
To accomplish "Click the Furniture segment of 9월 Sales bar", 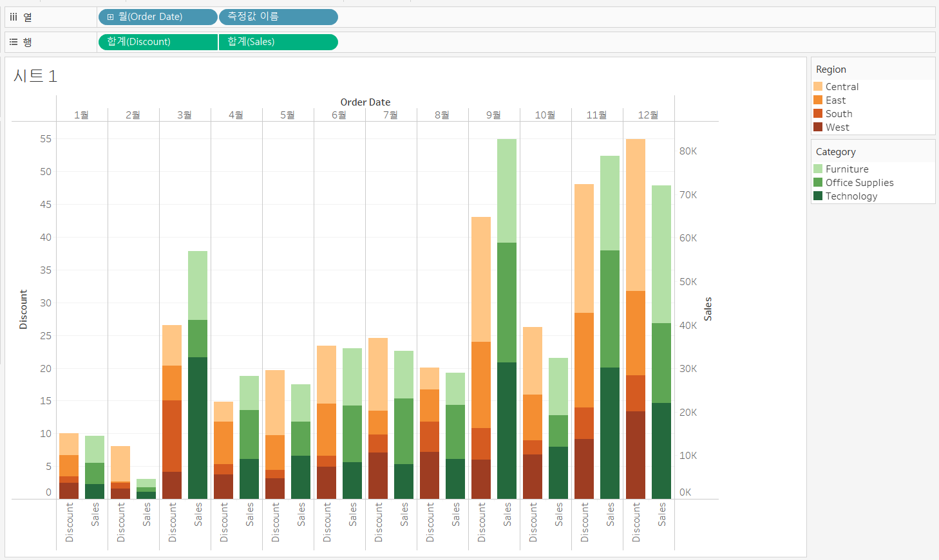I will 507,191.
